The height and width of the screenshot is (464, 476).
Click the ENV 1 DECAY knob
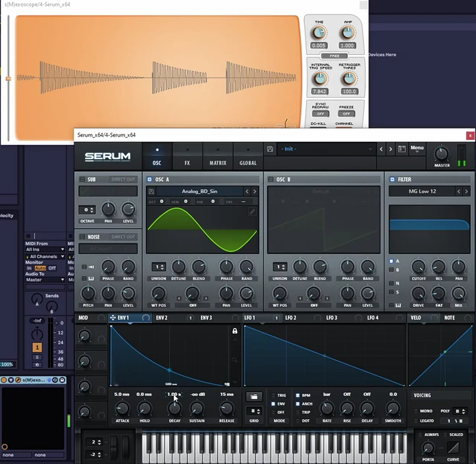pos(174,409)
